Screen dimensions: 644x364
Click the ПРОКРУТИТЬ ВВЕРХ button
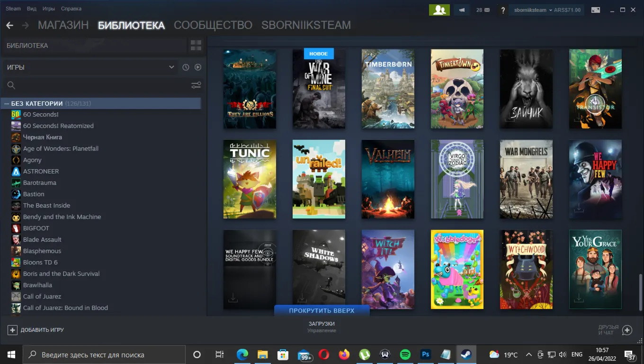(x=322, y=310)
